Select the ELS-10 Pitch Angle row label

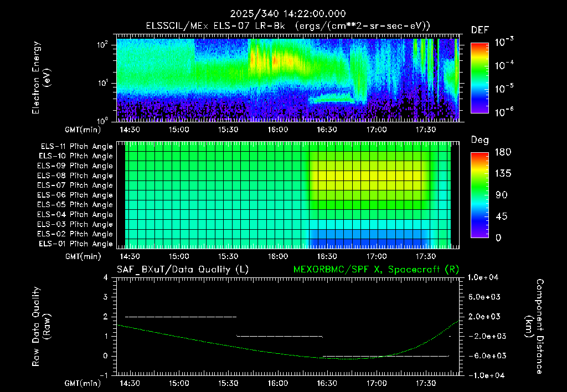click(76, 156)
